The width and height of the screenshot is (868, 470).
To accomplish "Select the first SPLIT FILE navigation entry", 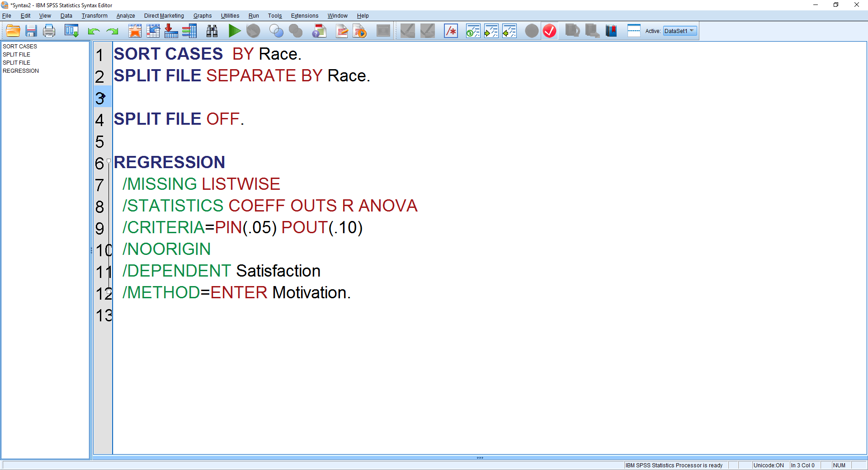I will pyautogui.click(x=16, y=54).
